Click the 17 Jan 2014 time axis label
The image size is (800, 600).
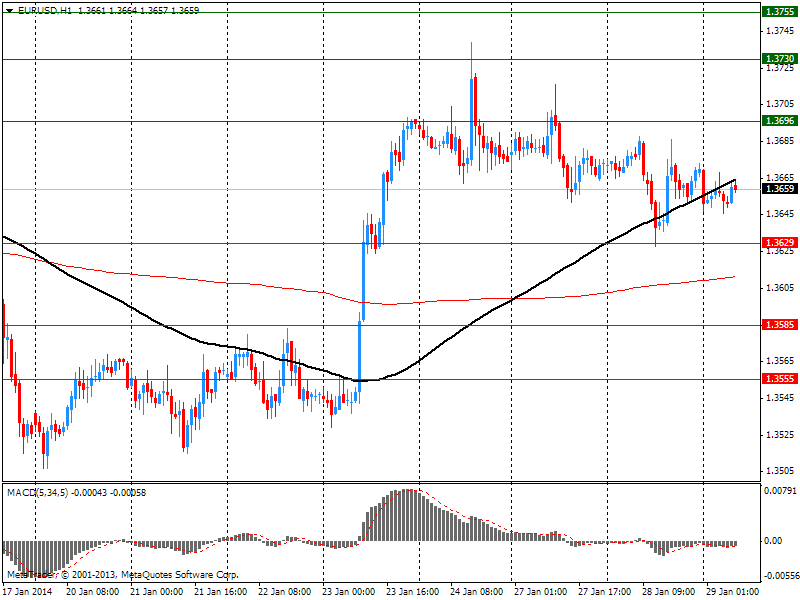point(27,592)
